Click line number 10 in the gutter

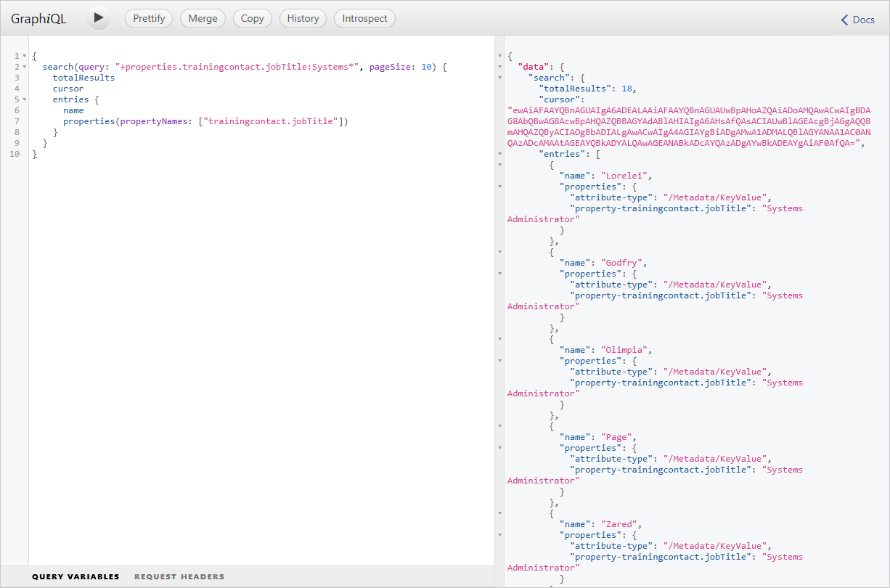(x=15, y=154)
